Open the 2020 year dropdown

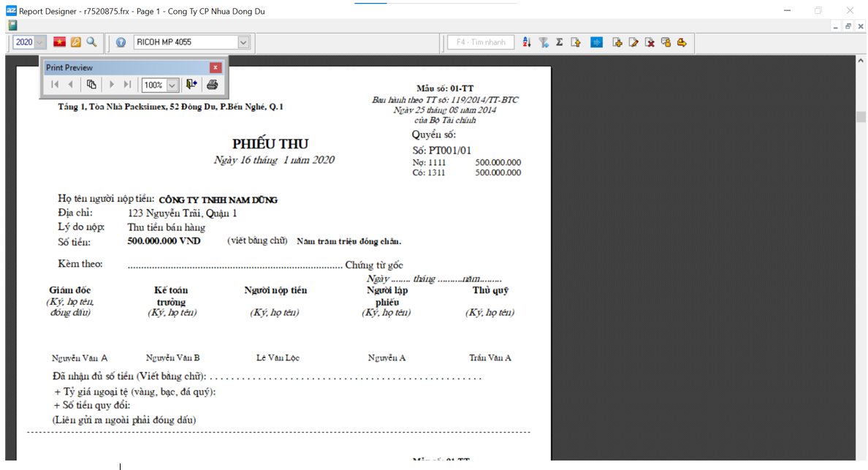(40, 42)
